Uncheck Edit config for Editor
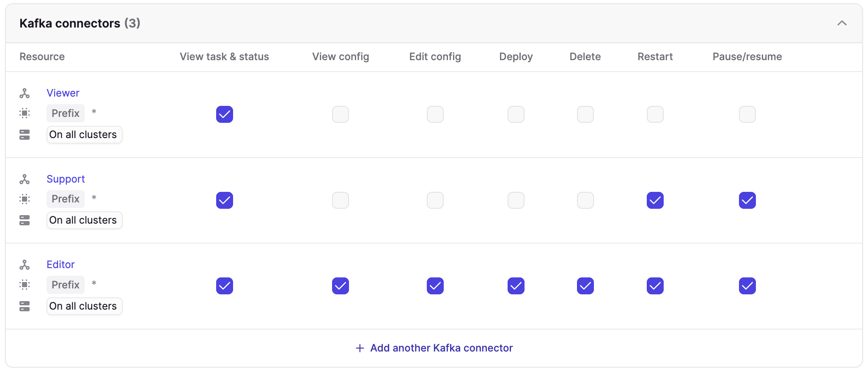 coord(435,286)
